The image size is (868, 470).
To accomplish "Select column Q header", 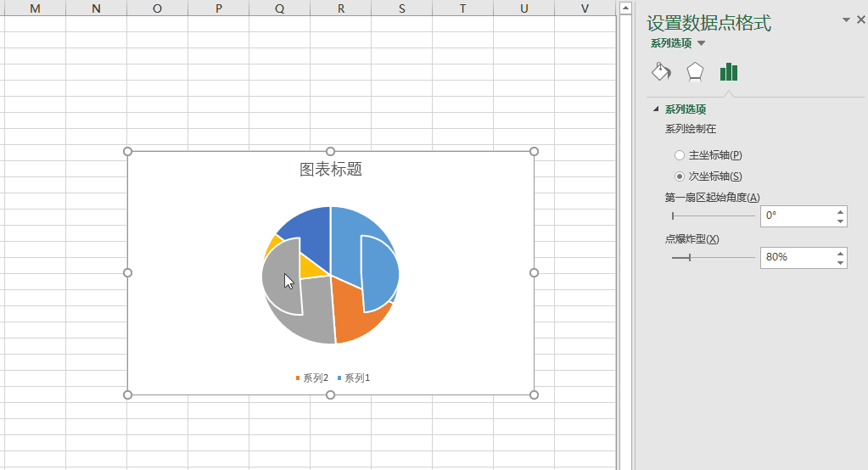I will [279, 8].
